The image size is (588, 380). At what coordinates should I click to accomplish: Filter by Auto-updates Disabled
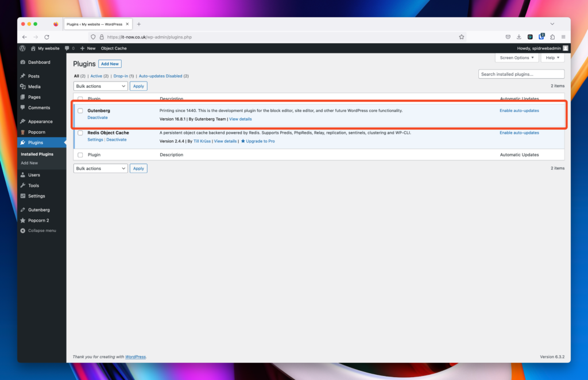click(161, 76)
